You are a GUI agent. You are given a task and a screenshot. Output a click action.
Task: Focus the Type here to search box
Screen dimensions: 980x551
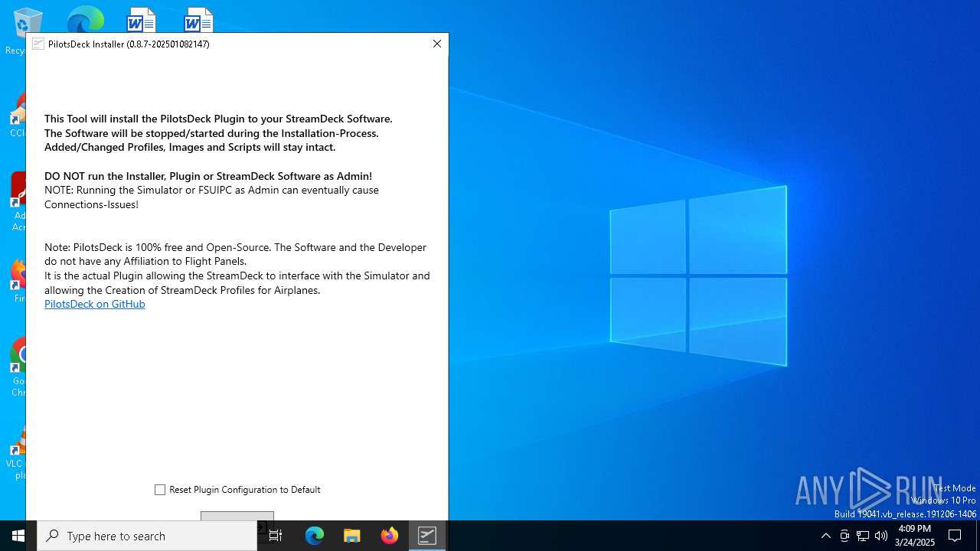click(147, 536)
